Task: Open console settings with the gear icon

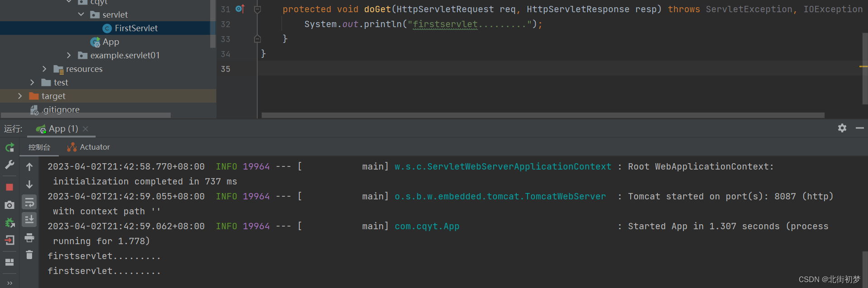Action: (842, 128)
